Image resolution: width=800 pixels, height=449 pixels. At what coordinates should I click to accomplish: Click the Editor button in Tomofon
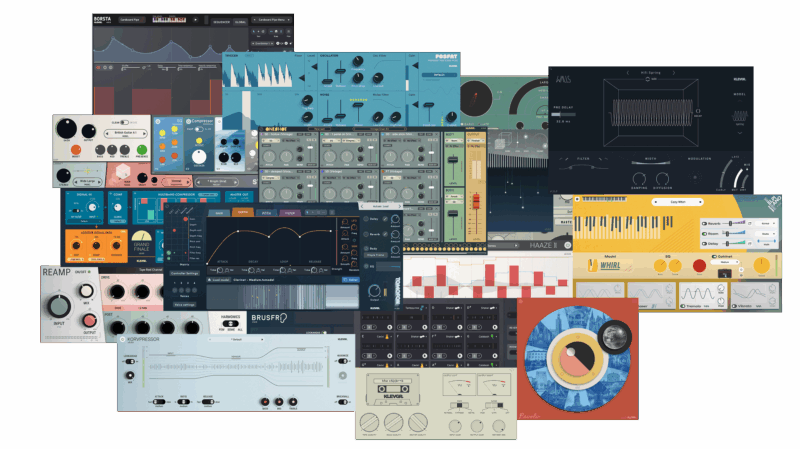pos(351,280)
